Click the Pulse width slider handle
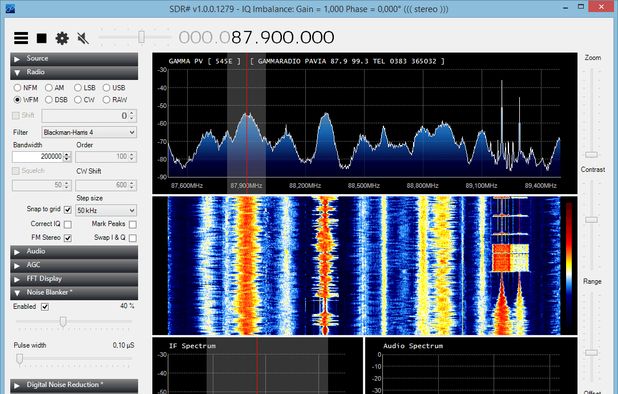The height and width of the screenshot is (394, 618). (19, 359)
